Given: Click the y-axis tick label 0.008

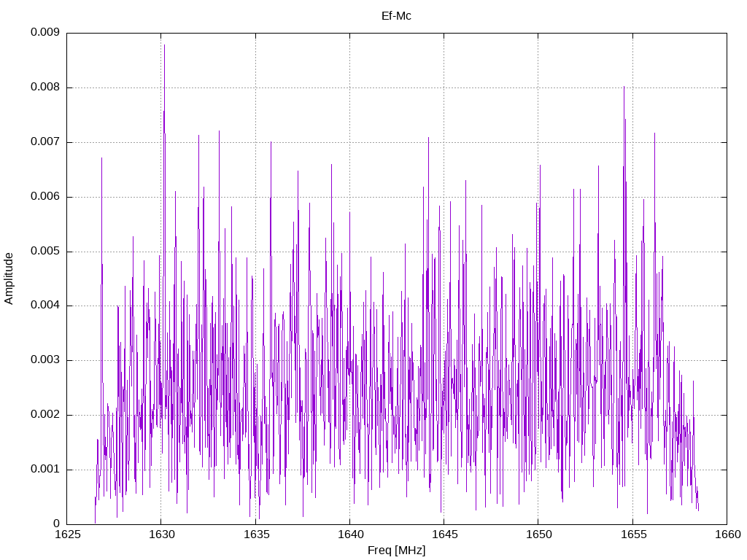Looking at the screenshot, I should click(45, 87).
